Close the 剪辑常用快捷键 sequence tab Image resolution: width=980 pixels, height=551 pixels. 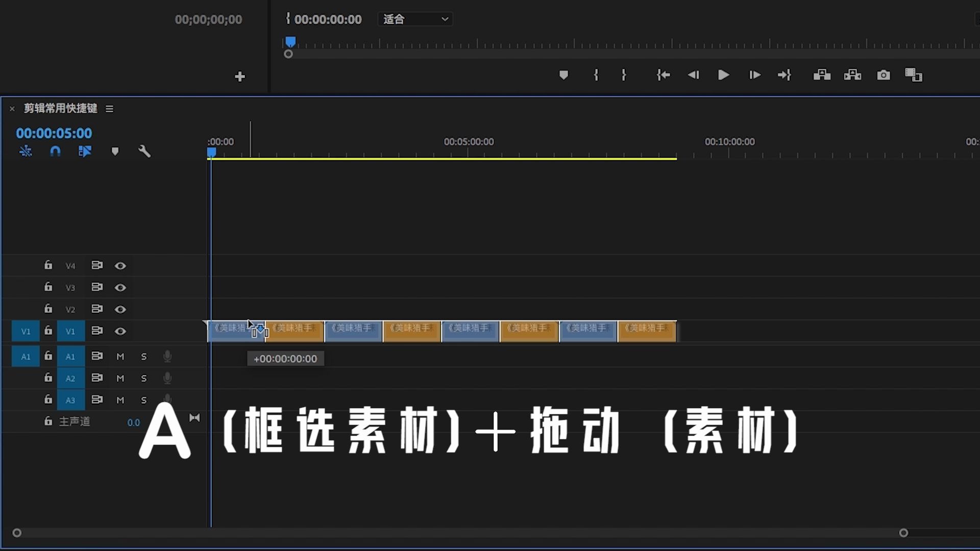12,109
